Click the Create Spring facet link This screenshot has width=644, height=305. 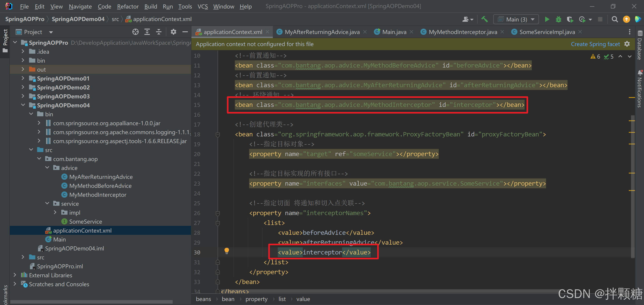[595, 44]
